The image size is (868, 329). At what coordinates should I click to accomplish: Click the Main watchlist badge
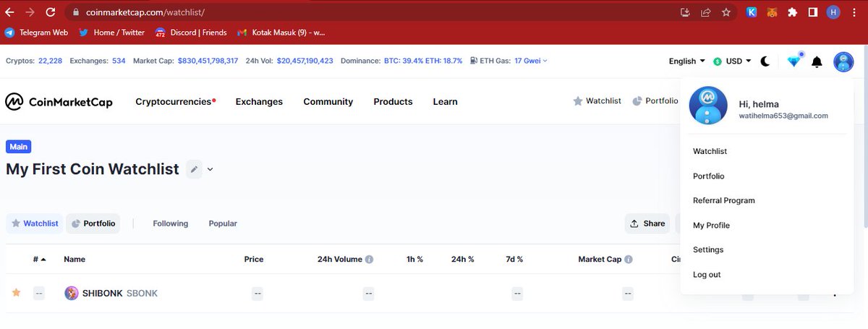19,147
